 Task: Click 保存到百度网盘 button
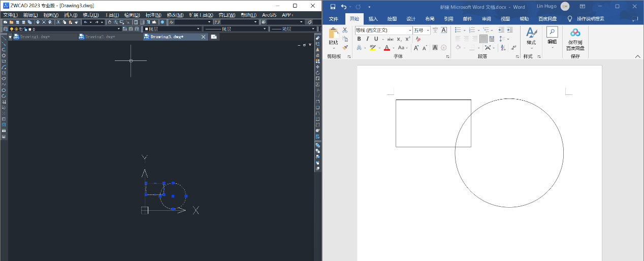tap(575, 39)
